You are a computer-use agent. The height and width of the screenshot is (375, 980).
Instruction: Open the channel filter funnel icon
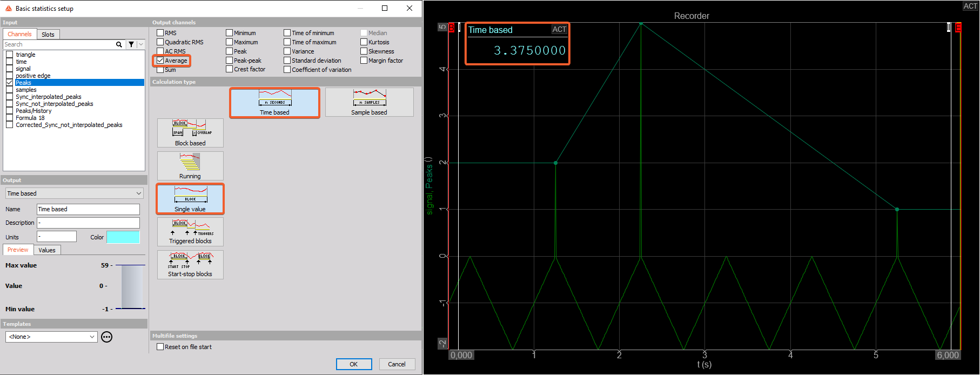[131, 44]
